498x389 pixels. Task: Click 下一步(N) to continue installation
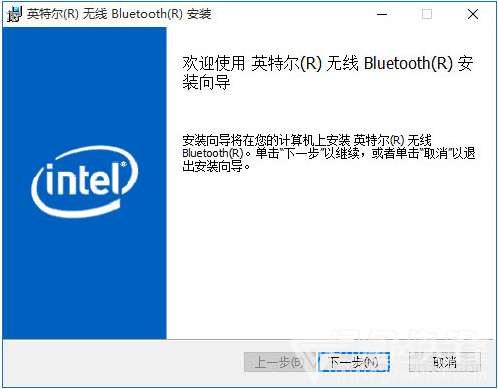[x=354, y=362]
